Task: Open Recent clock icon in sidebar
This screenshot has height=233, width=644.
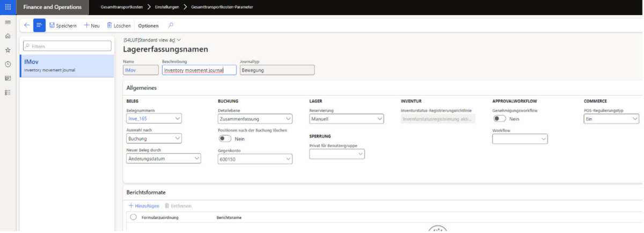Action: pyautogui.click(x=8, y=64)
